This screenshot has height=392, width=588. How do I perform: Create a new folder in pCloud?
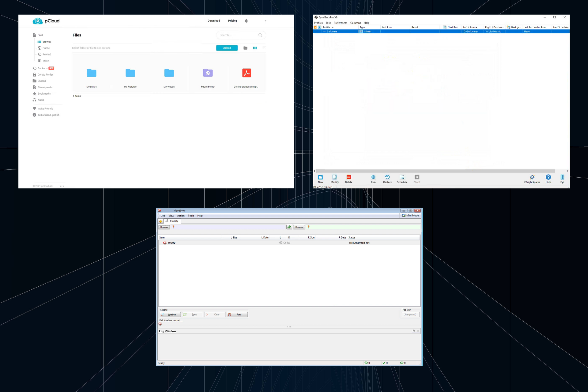pos(245,48)
